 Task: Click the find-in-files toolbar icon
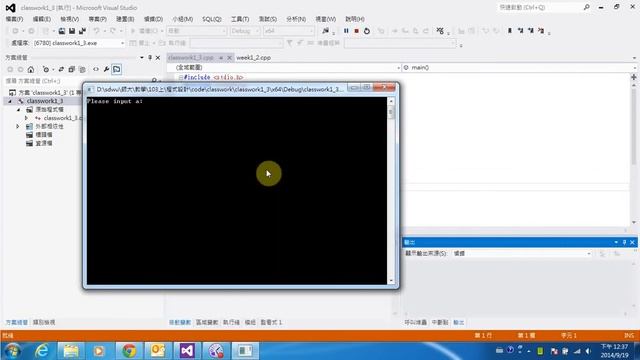coord(325,31)
